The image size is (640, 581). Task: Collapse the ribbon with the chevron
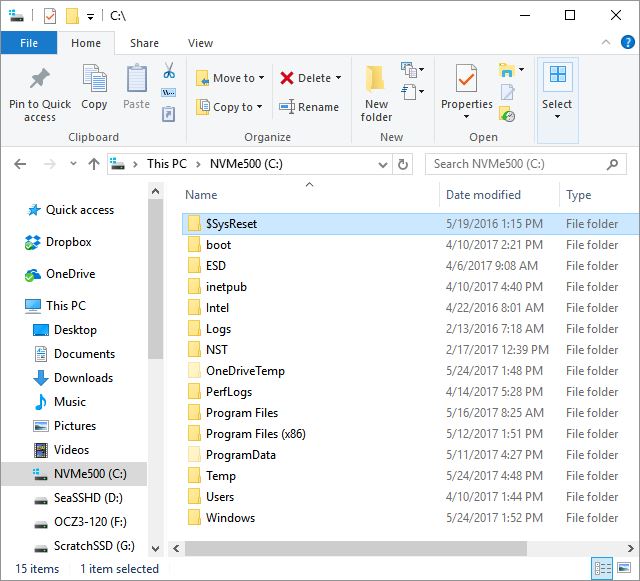[x=606, y=42]
